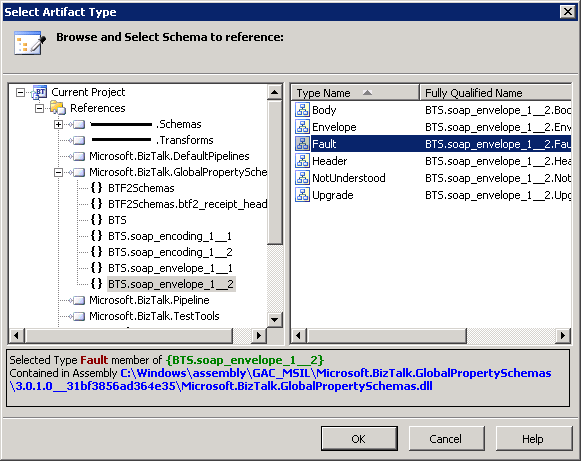Viewport: 581px width, 461px height.
Task: Select Microsoft.BizTalk.TestTools in the tree
Action: point(154,316)
